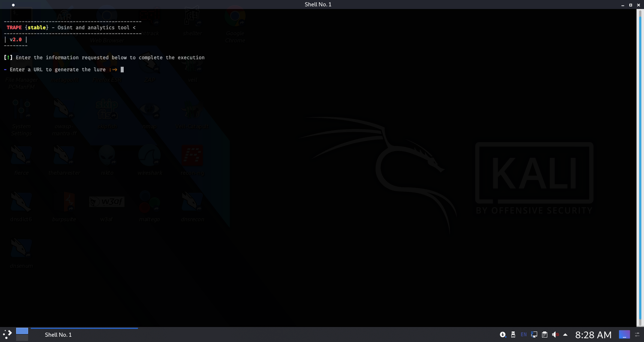Viewport: 644px width, 342px height.
Task: Click the red TRAPE banner text
Action: coord(14,27)
